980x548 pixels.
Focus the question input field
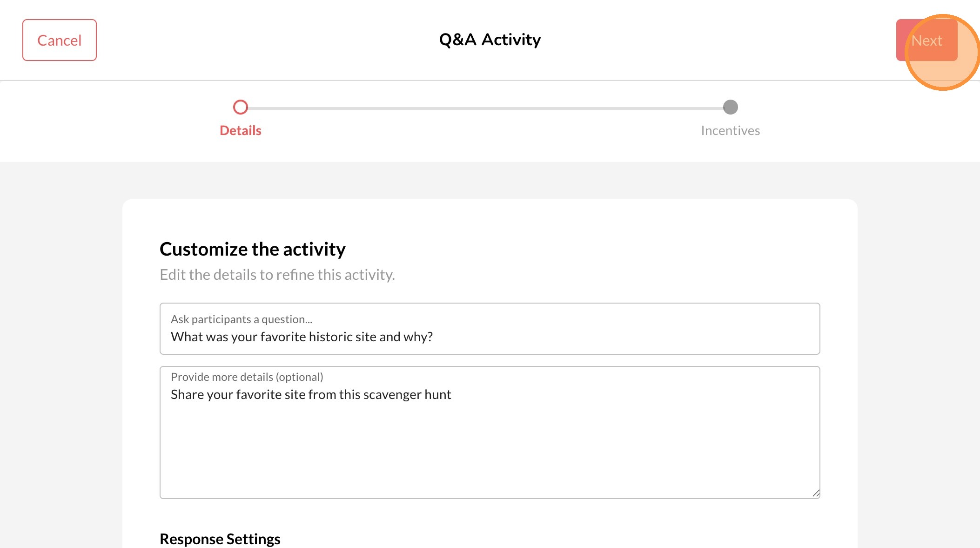click(490, 336)
